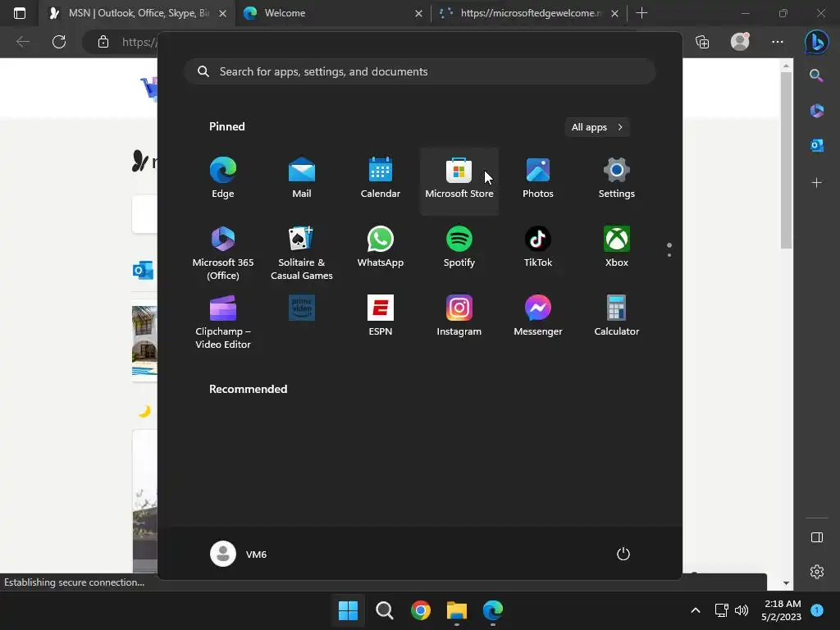
Task: Show hidden system tray icons
Action: click(696, 610)
